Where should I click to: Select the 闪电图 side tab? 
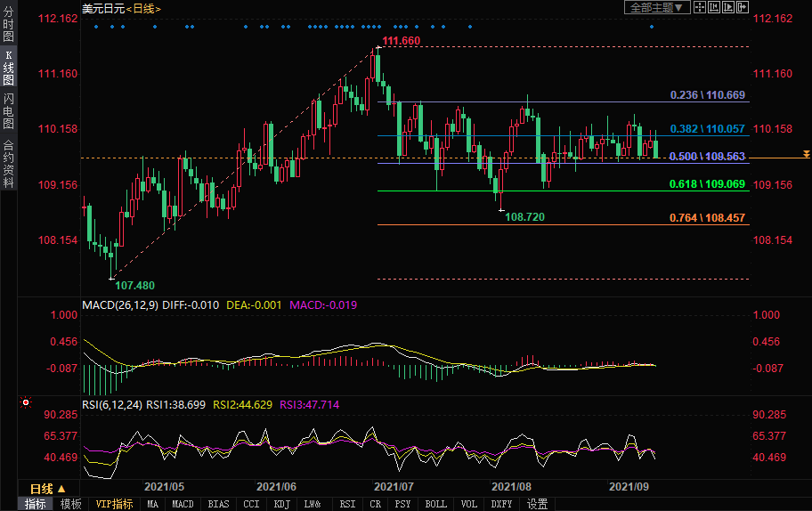8,111
